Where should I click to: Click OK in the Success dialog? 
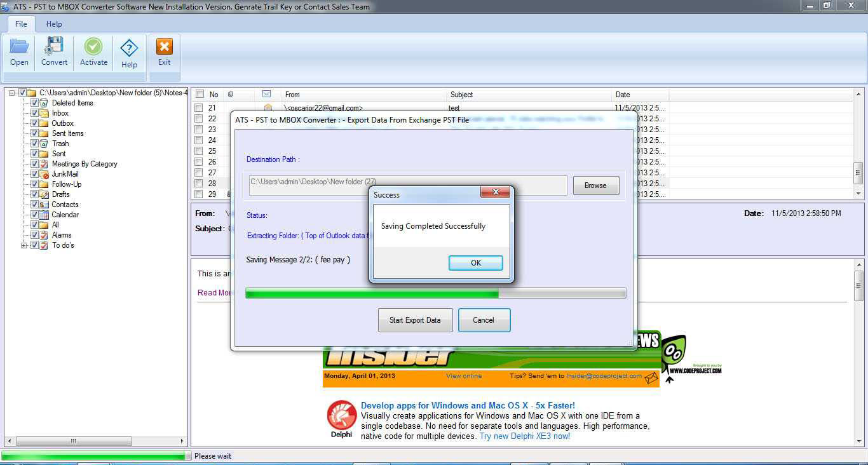pos(476,263)
